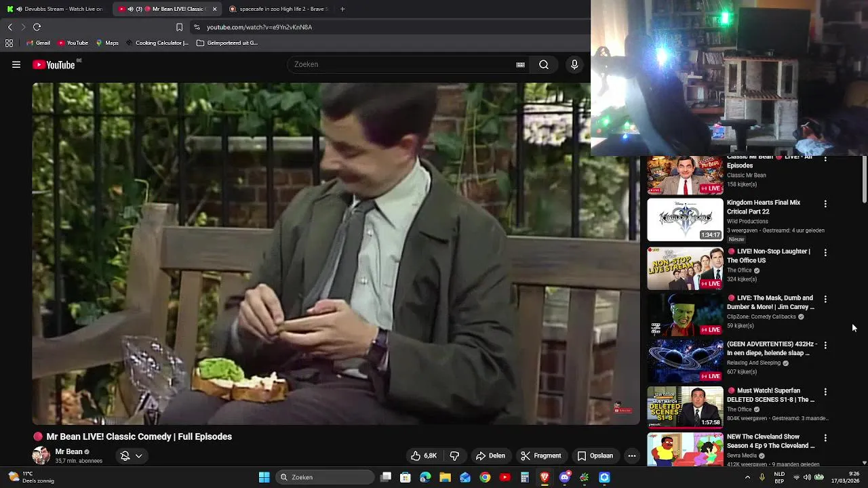Open the Mr Bean channel avatar
This screenshot has height=488, width=868.
41,455
